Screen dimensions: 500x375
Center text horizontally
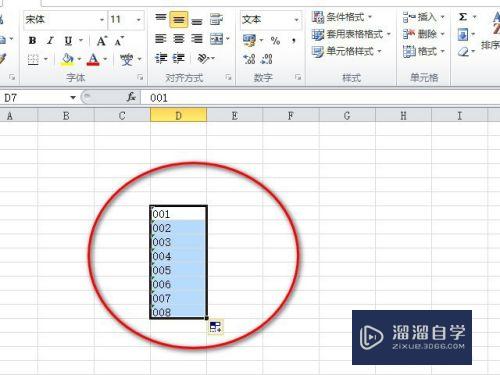coord(179,39)
